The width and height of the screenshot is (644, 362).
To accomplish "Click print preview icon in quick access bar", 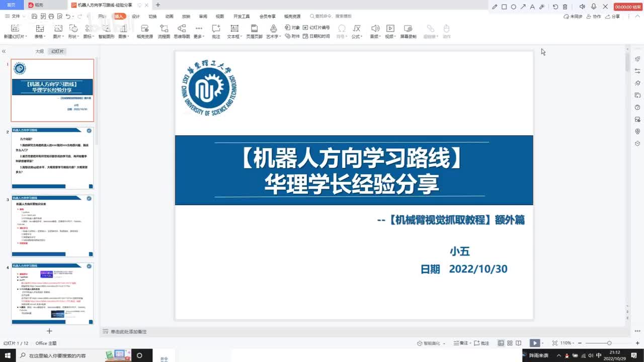I will (x=59, y=16).
